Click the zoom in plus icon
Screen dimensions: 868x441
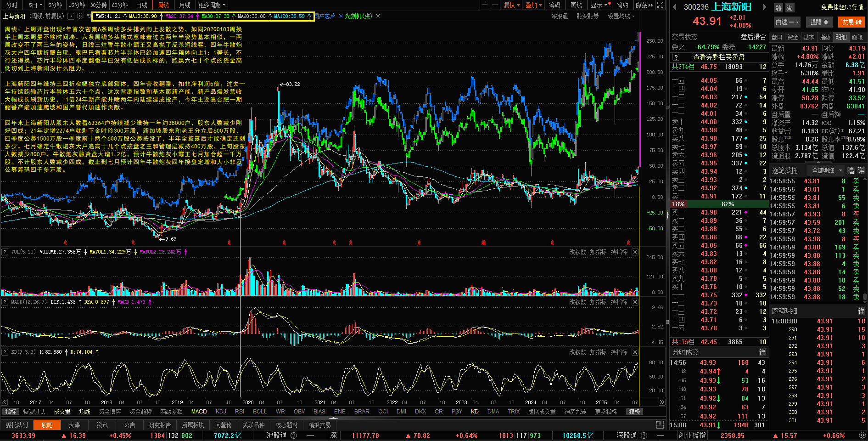pos(485,5)
